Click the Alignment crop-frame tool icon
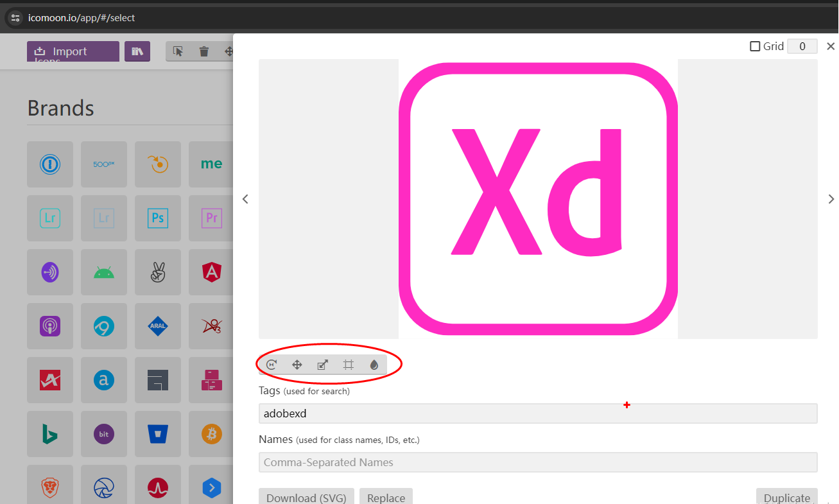 [x=349, y=365]
